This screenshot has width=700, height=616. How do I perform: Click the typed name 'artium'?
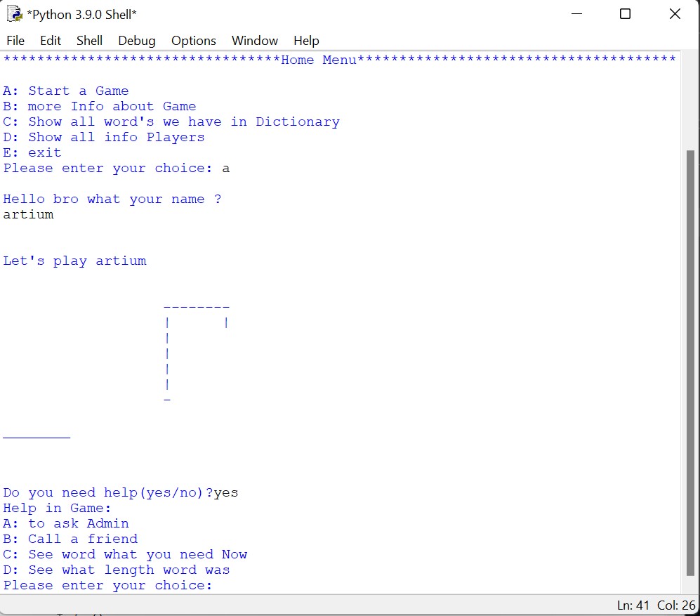(x=28, y=214)
